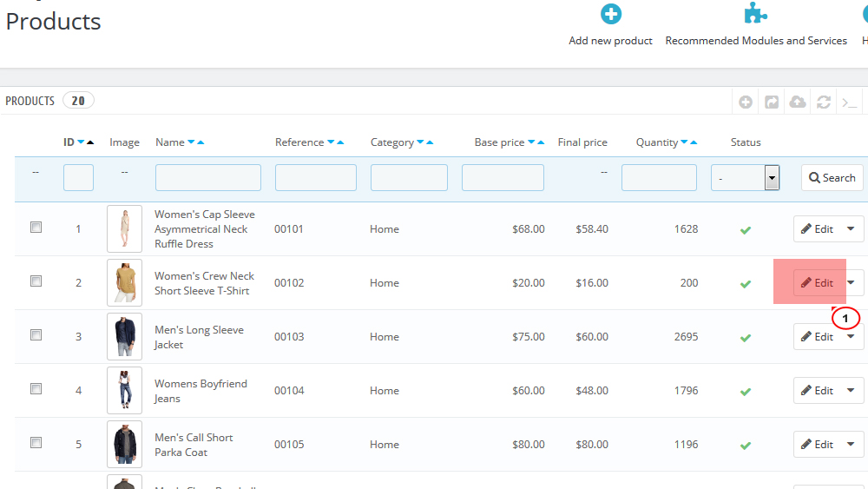Show SQL query terminal icon
Screen dimensions: 868x489
click(849, 102)
